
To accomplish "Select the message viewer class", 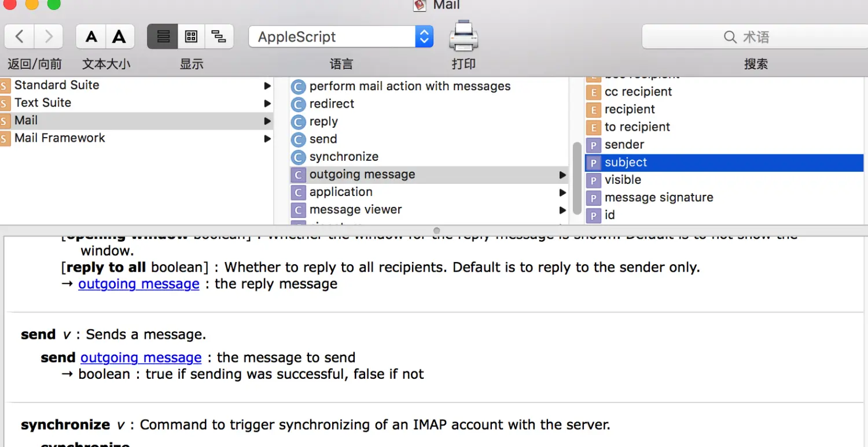I will pos(429,210).
